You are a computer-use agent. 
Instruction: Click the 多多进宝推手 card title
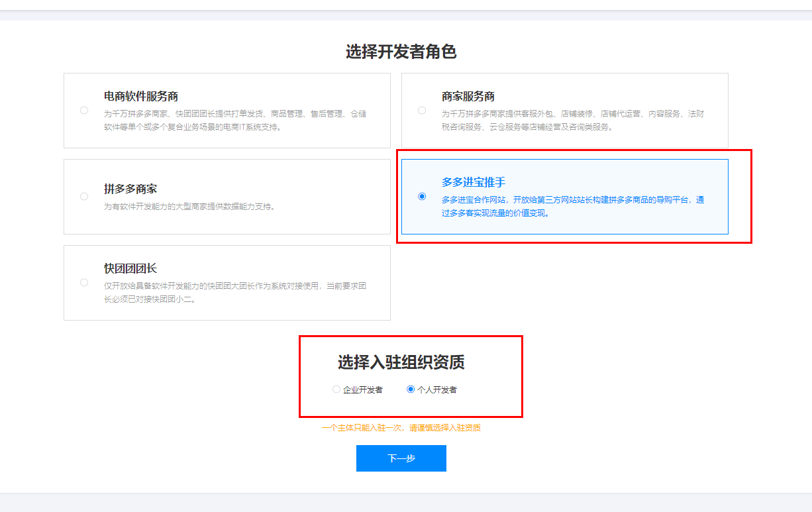[x=474, y=182]
